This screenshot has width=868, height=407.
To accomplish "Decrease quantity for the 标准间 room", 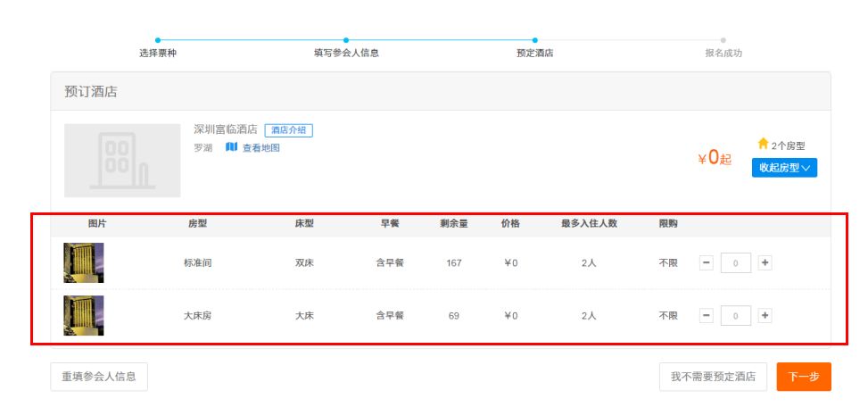I will coord(707,262).
